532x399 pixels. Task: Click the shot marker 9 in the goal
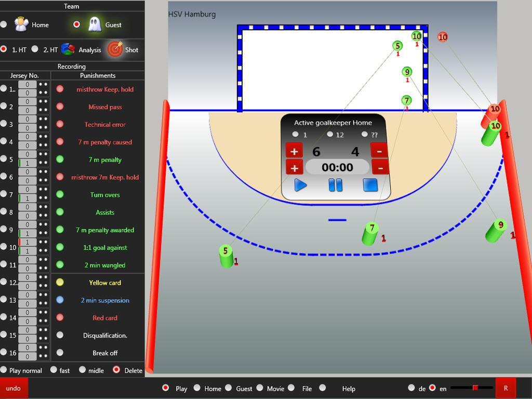pyautogui.click(x=407, y=72)
